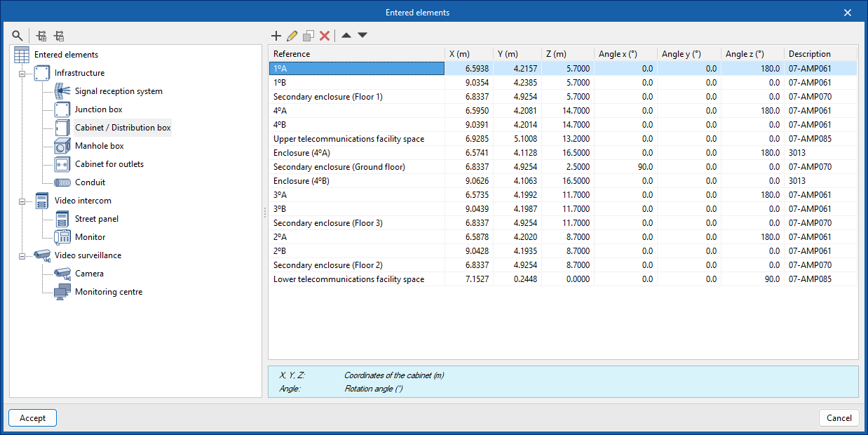Move selected row up with arrow
868x435 pixels.
tap(346, 36)
